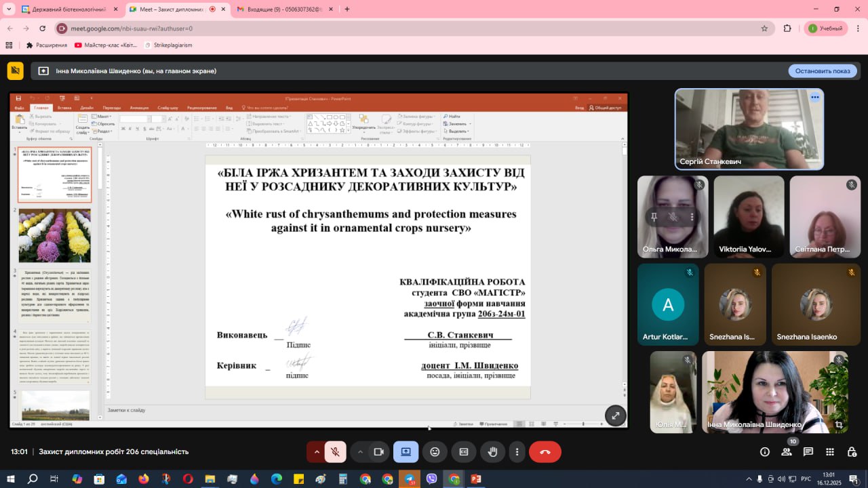Toggle the camera on or off
The height and width of the screenshot is (488, 868).
(379, 451)
